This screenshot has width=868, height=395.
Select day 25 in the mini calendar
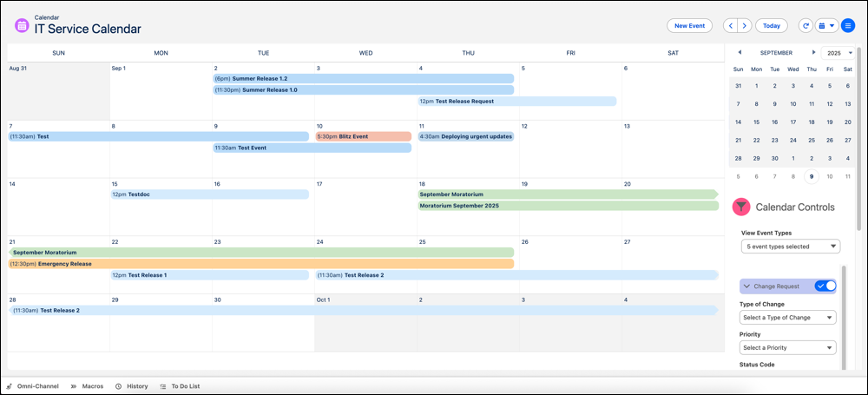(x=812, y=140)
